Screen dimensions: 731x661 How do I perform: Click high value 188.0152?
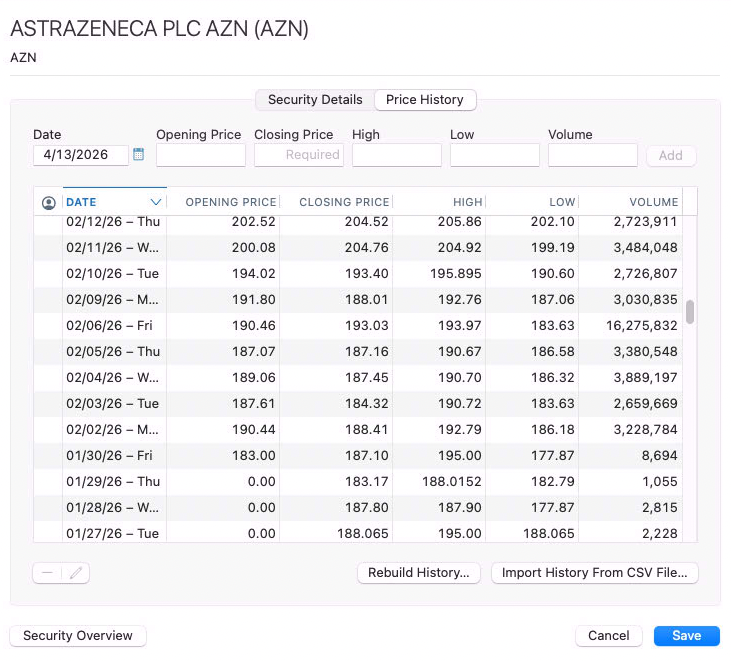point(451,482)
